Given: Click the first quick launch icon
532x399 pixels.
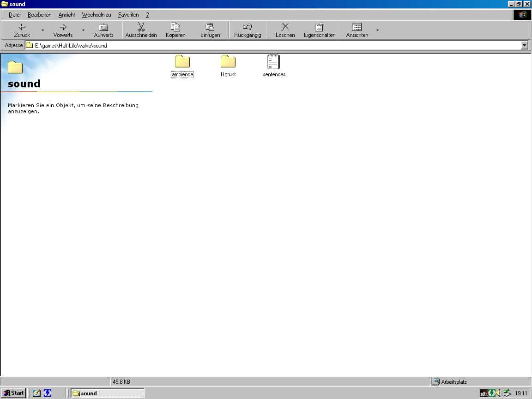Looking at the screenshot, I should coord(36,393).
